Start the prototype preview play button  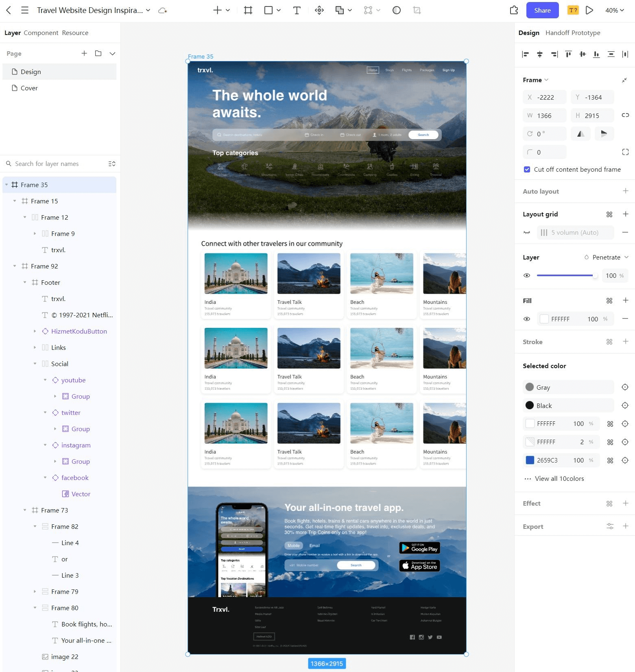click(589, 10)
